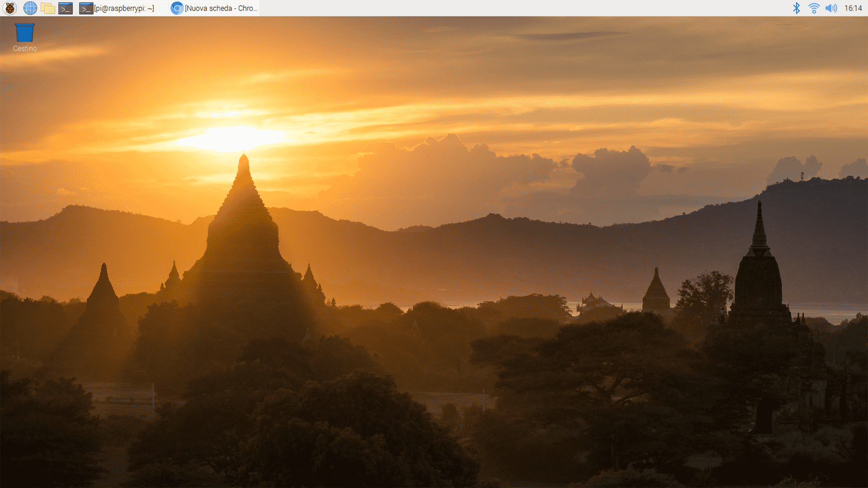Switch to the Nuova scheda Chromium window
The height and width of the screenshot is (488, 868).
click(x=221, y=8)
